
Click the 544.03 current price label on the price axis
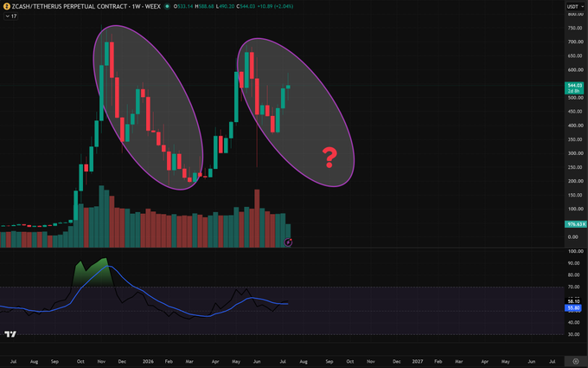(x=575, y=86)
